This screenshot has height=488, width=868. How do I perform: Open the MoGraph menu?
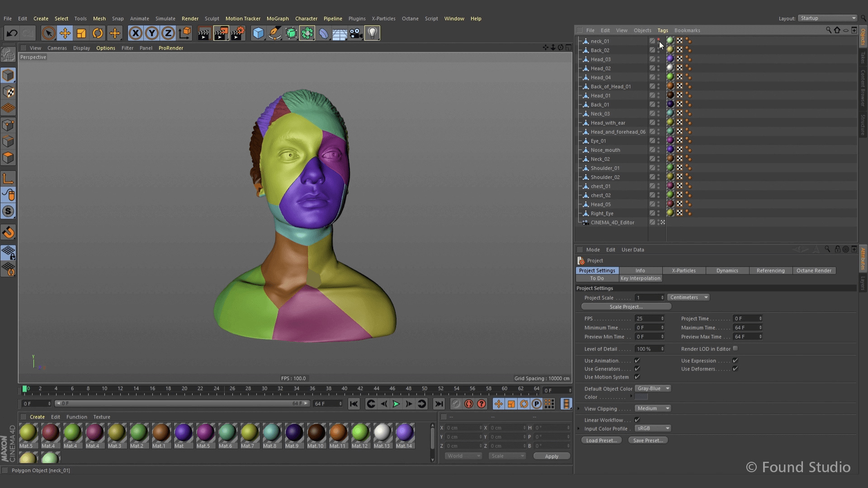[x=277, y=19]
